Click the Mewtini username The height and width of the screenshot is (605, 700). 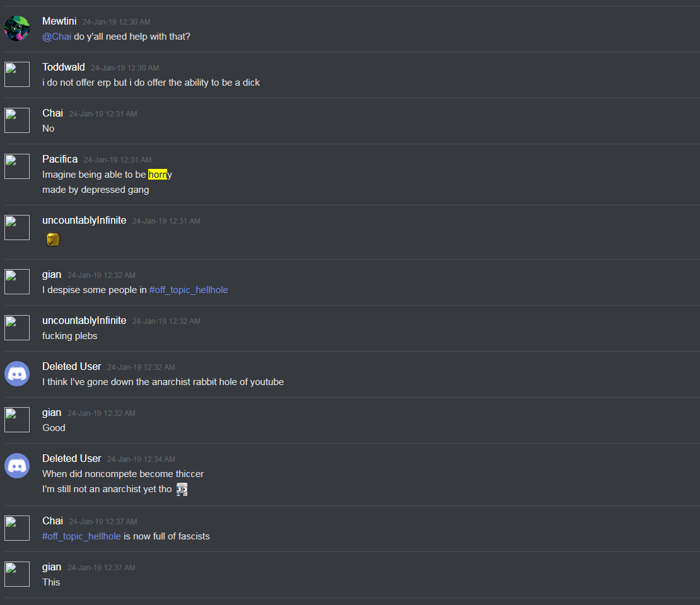[x=59, y=21]
